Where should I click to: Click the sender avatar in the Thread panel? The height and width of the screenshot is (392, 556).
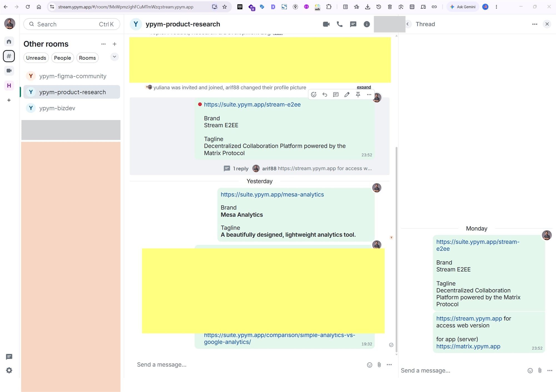(x=547, y=235)
